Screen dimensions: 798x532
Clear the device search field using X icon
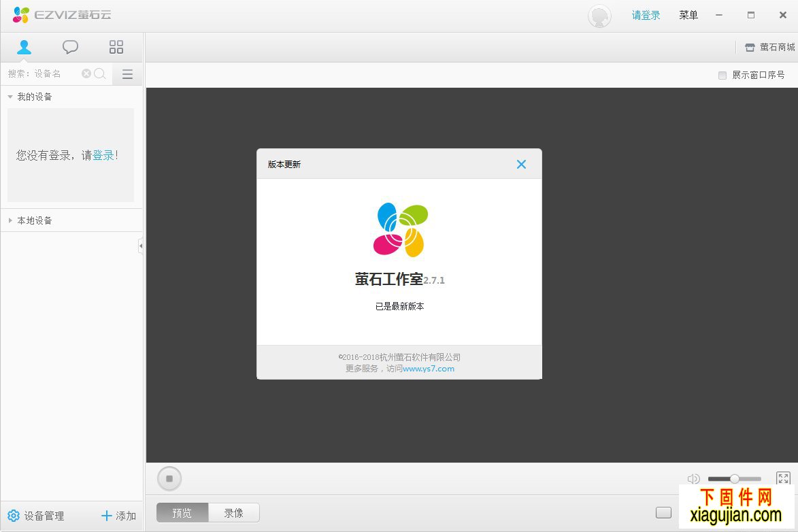(86, 74)
